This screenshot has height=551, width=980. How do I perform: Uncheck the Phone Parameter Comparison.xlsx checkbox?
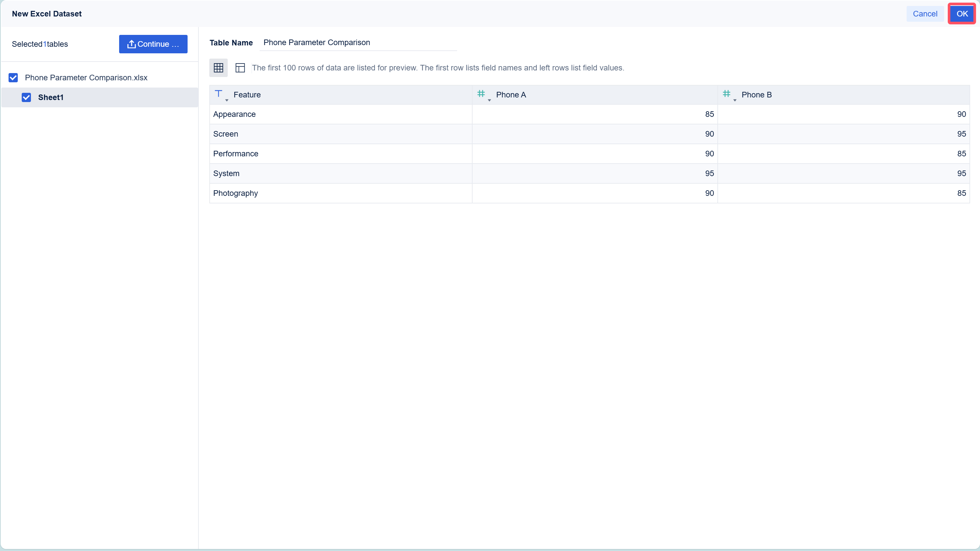tap(13, 78)
